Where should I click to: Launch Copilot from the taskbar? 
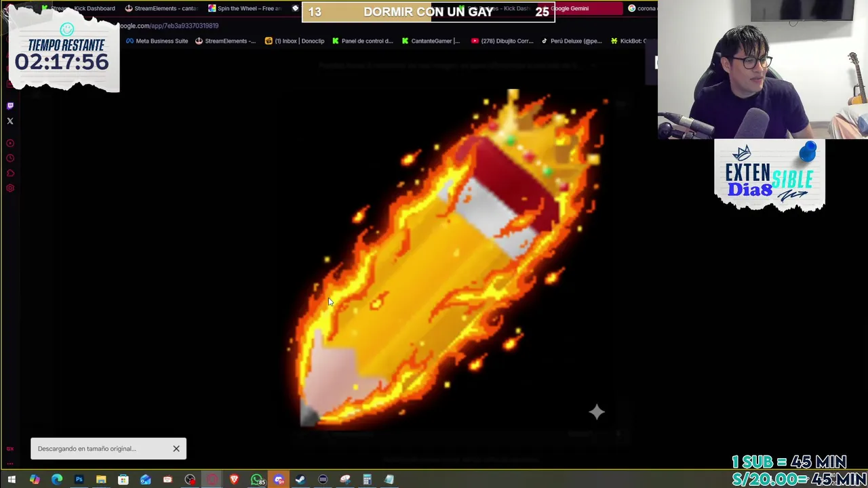coord(35,480)
